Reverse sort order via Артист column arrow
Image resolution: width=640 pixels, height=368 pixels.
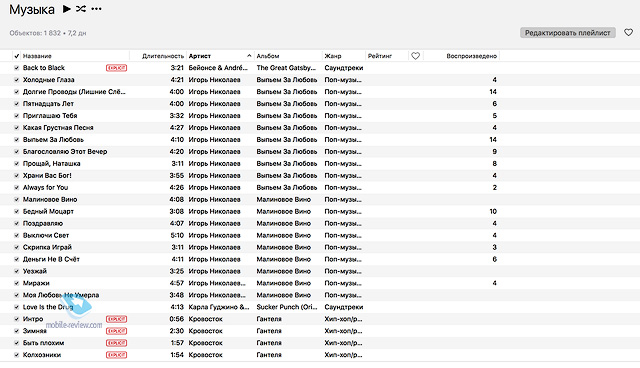point(249,56)
